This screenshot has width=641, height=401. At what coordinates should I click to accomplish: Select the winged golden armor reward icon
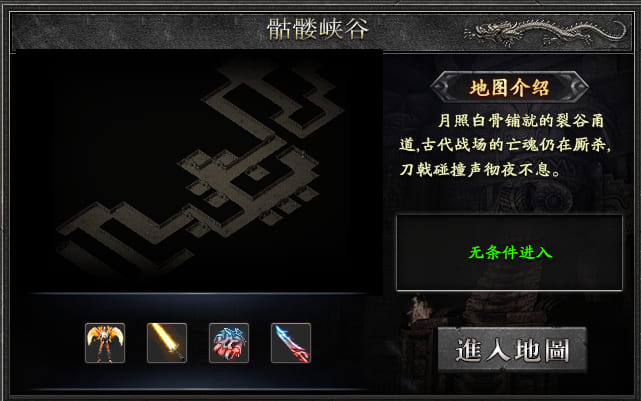105,343
